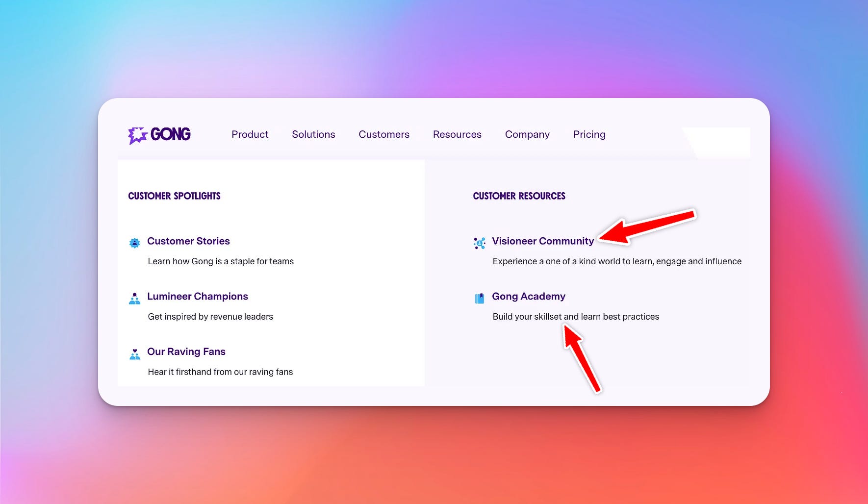Viewport: 868px width, 504px height.
Task: Open the Lumineer Champions link
Action: pos(198,297)
